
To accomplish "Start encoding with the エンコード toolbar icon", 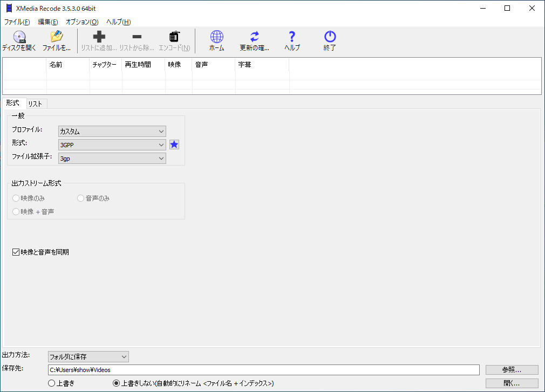I will [174, 37].
